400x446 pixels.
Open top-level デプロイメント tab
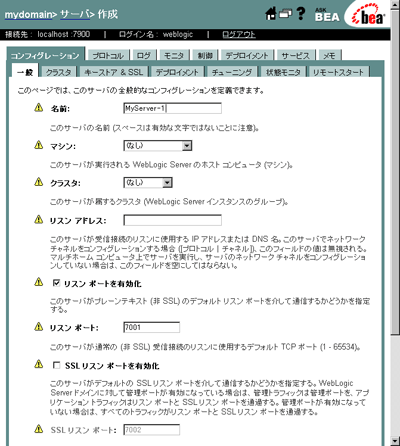point(247,55)
